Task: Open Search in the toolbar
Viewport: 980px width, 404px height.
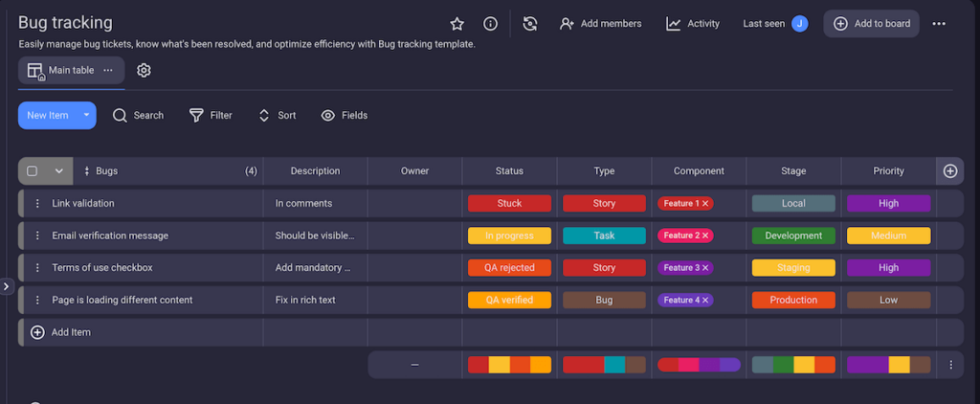Action: coord(138,116)
